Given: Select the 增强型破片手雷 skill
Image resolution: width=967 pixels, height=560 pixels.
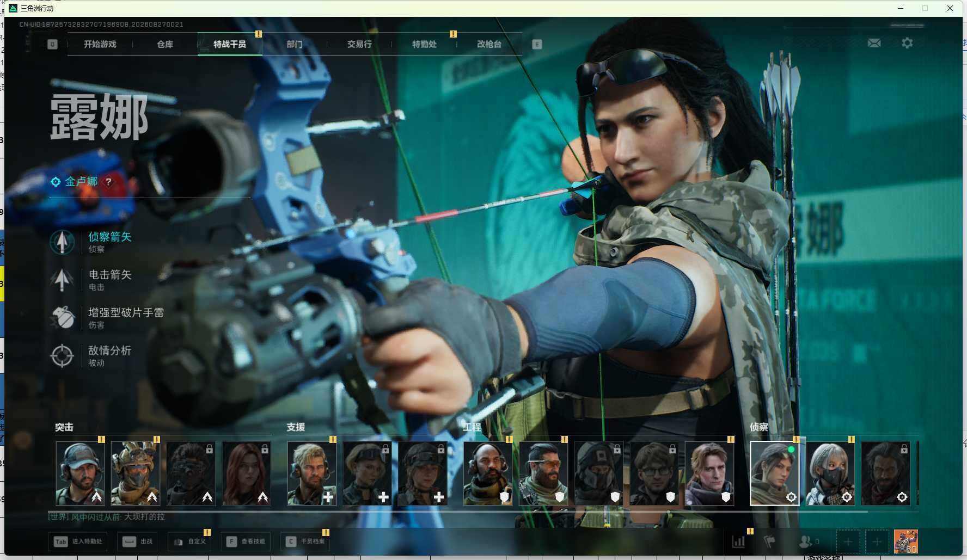Looking at the screenshot, I should (x=107, y=318).
